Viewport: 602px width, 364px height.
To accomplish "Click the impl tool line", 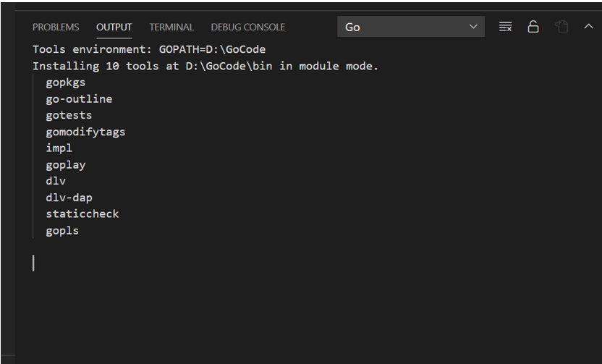I will [x=59, y=148].
